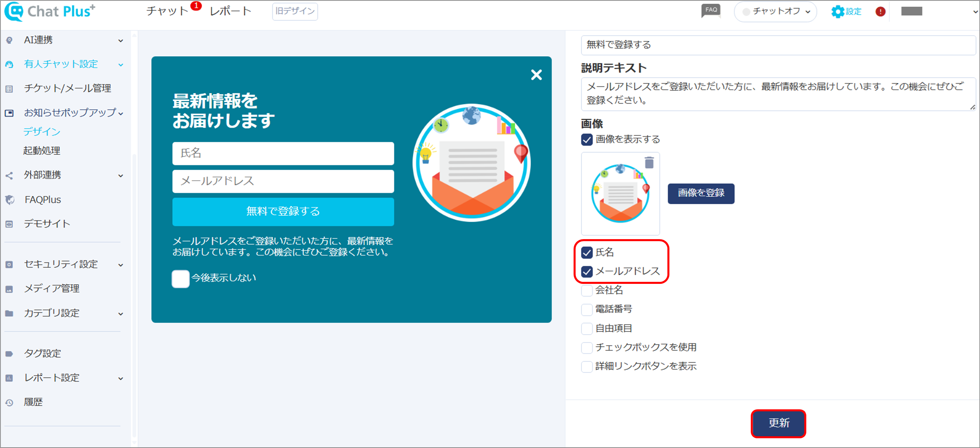The width and height of the screenshot is (980, 448).
Task: Enable 詳細リンクボタンを表示 option
Action: tap(587, 367)
